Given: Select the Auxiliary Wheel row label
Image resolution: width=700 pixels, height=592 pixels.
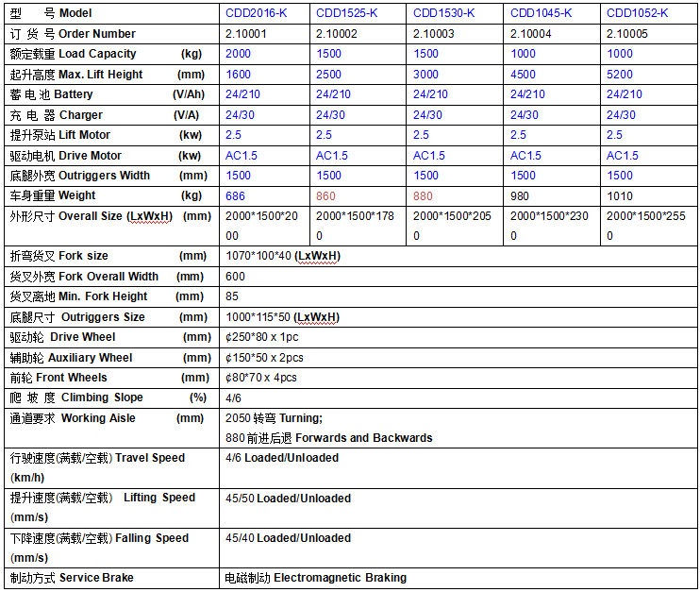Looking at the screenshot, I should (90, 358).
